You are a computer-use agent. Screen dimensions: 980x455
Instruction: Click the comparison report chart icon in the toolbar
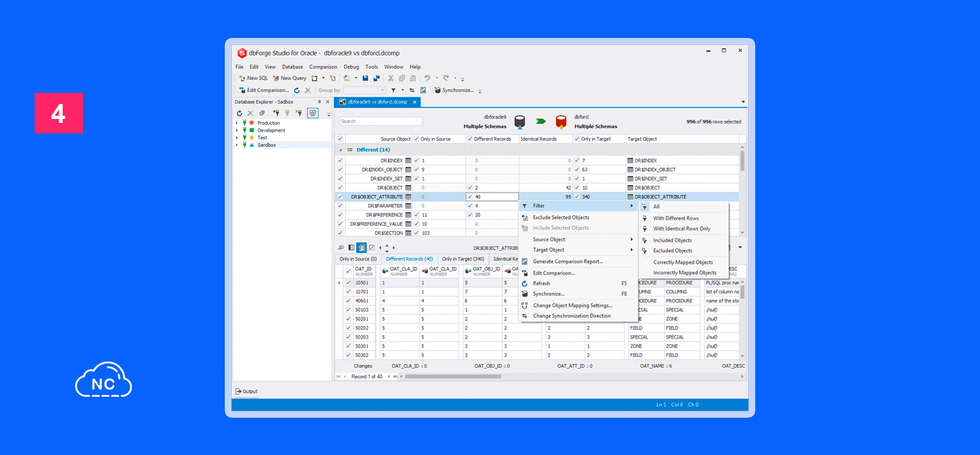point(423,90)
